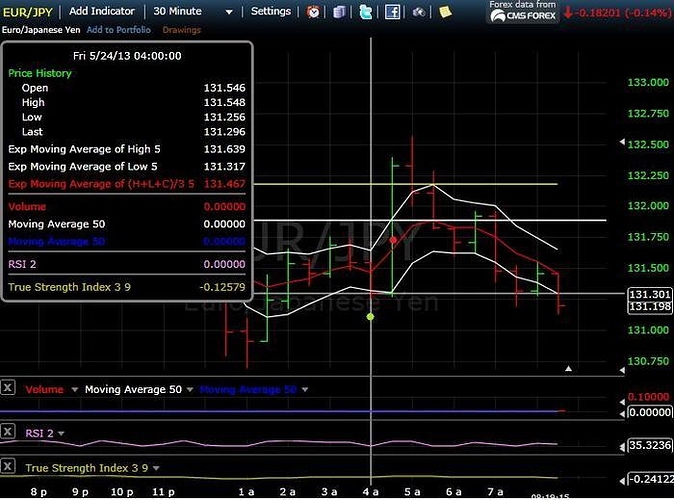Click the EUR/JPY symbol label
The image size is (674, 500).
[28, 12]
